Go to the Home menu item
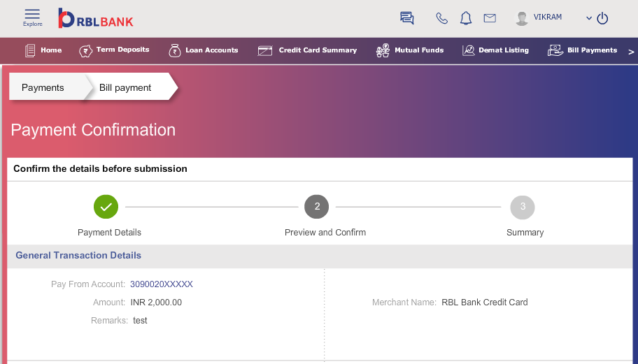The width and height of the screenshot is (638, 364). tap(43, 50)
